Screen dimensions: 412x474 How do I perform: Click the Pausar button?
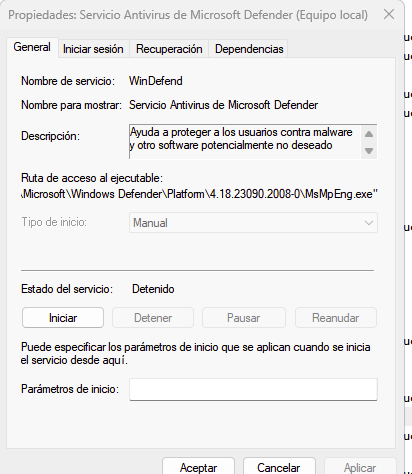point(244,318)
